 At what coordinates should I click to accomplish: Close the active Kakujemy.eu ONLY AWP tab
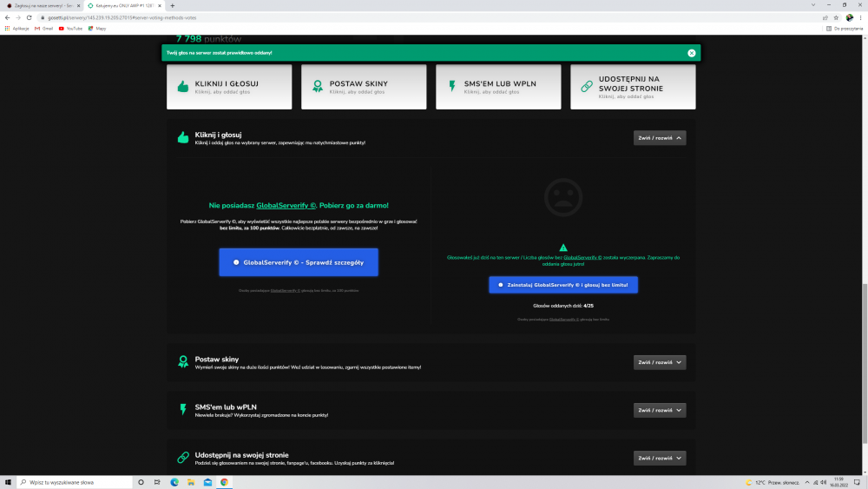pyautogui.click(x=160, y=5)
